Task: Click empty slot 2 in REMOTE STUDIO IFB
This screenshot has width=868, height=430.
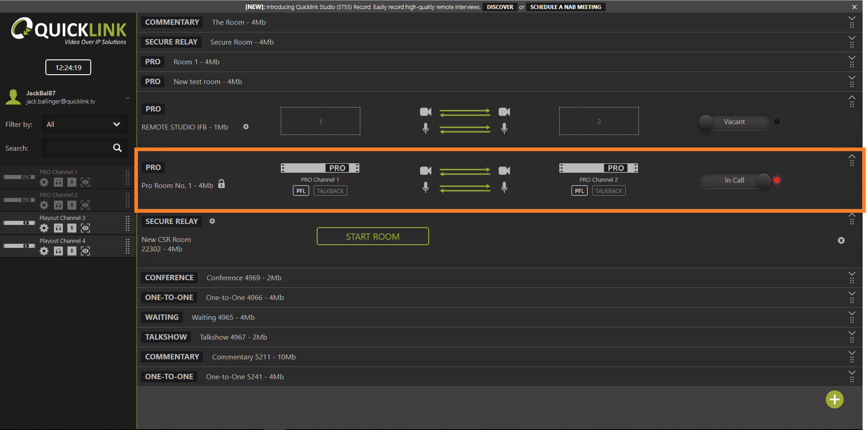Action: (x=599, y=121)
